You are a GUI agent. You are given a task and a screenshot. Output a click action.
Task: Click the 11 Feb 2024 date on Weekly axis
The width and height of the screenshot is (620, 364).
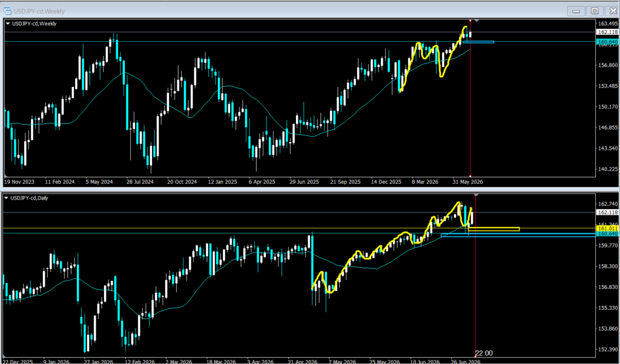60,182
